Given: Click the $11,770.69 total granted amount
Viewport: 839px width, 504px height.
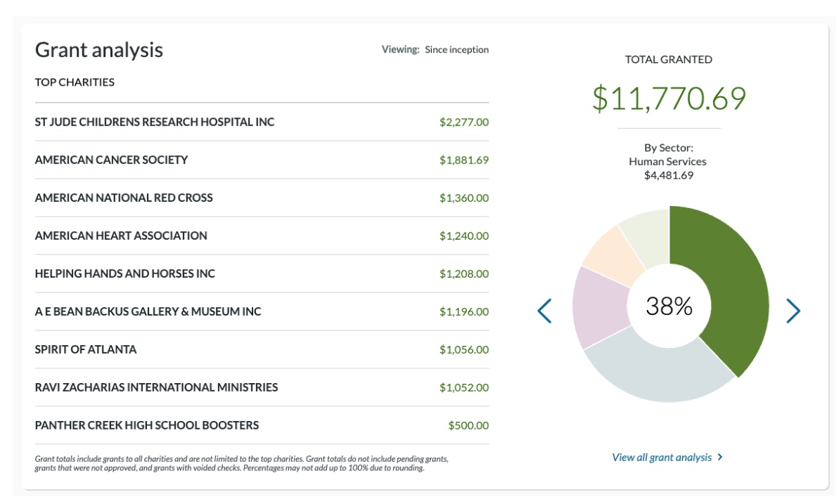Looking at the screenshot, I should click(668, 98).
